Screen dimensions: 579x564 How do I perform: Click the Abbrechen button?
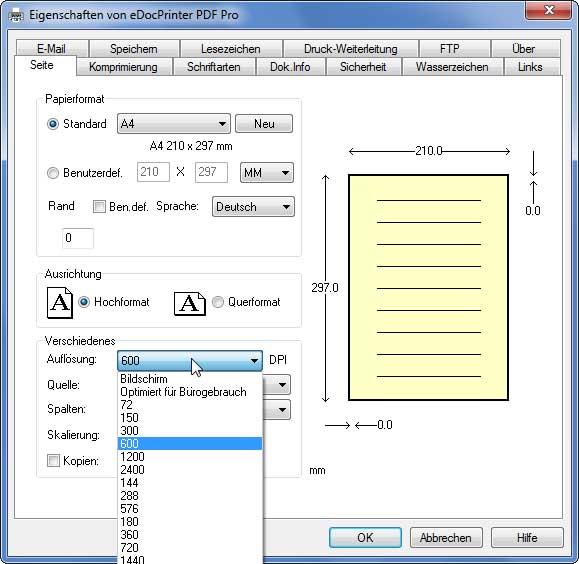pyautogui.click(x=446, y=537)
